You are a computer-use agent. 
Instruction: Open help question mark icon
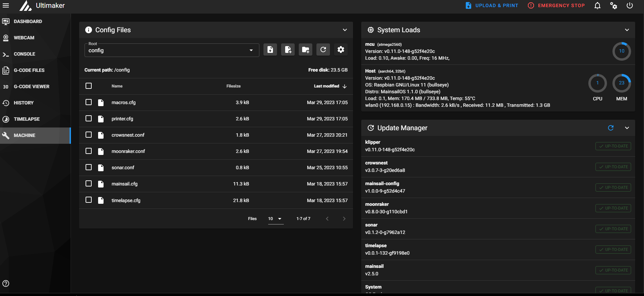(x=6, y=283)
